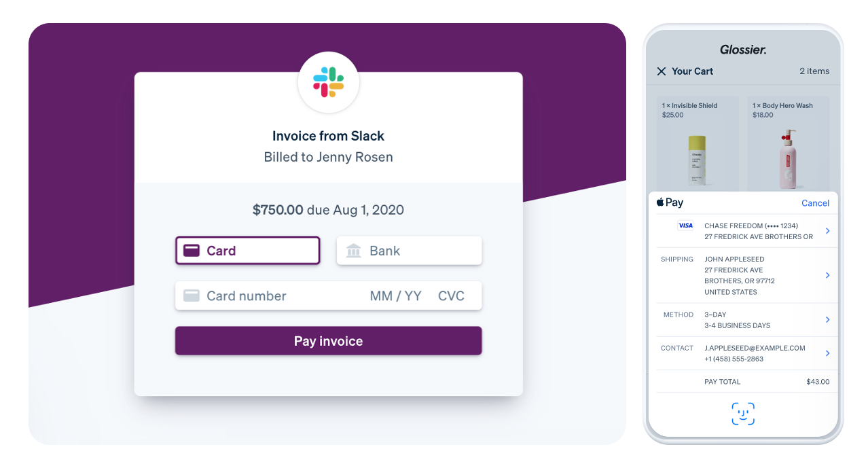Image resolution: width=868 pixels, height=466 pixels.
Task: Cancel the Apple Pay sheet
Action: (815, 203)
